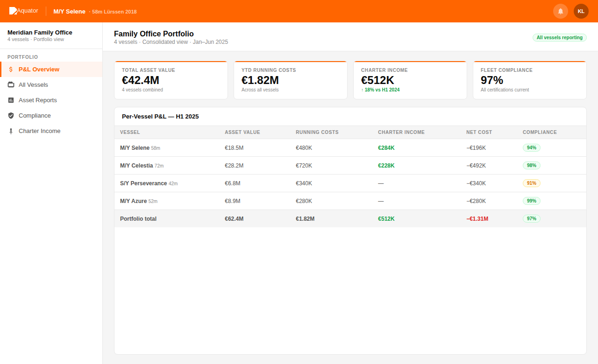The image size is (598, 364).
Task: Click the 94% compliance badge
Action: tap(532, 148)
